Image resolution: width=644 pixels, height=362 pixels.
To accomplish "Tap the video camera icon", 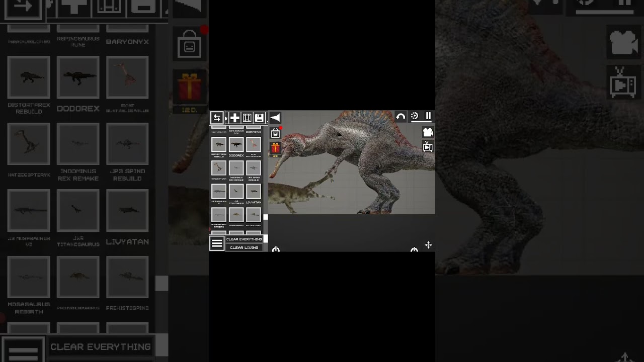I will pyautogui.click(x=428, y=132).
